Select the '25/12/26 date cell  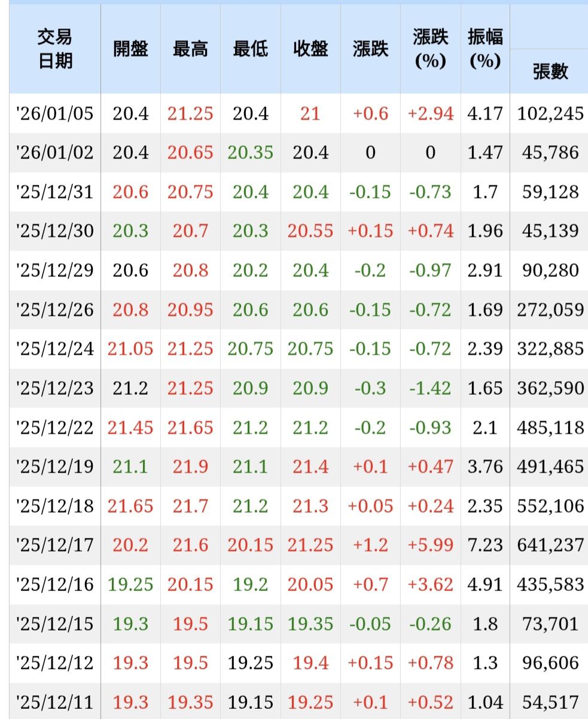click(x=55, y=310)
